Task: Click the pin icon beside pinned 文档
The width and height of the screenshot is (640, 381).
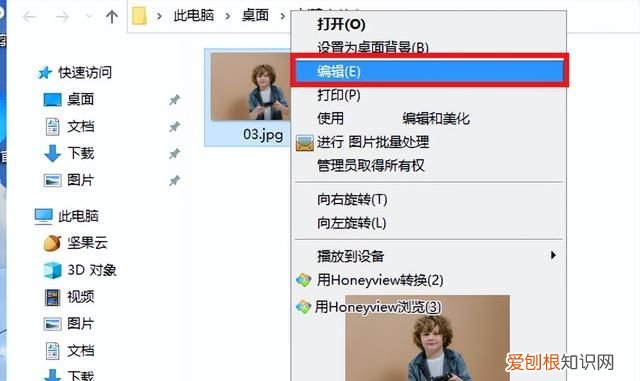Action: 174,127
